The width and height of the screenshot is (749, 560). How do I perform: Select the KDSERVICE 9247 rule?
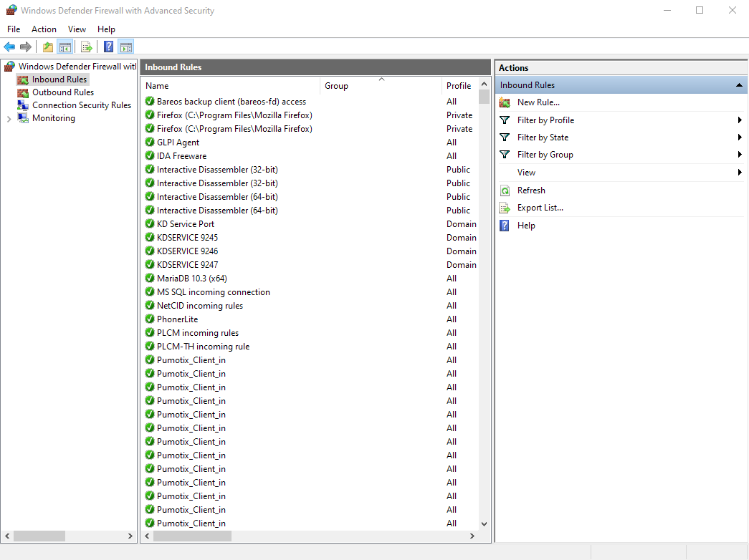point(187,264)
